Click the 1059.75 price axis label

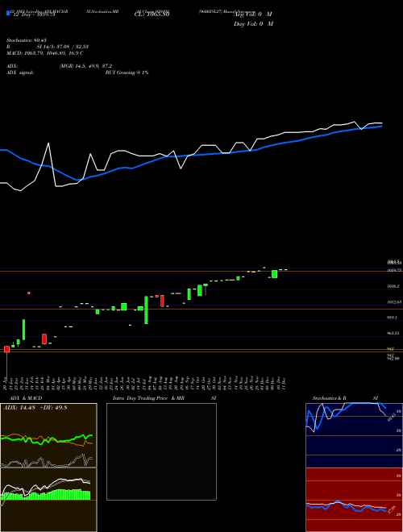coord(394,270)
